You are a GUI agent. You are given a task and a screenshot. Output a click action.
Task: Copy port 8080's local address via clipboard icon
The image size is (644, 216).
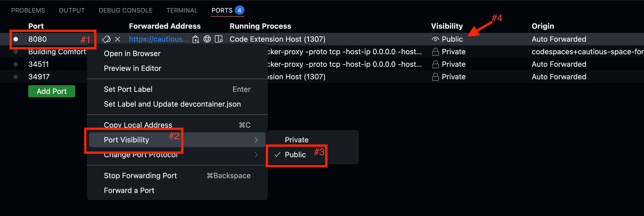click(195, 39)
